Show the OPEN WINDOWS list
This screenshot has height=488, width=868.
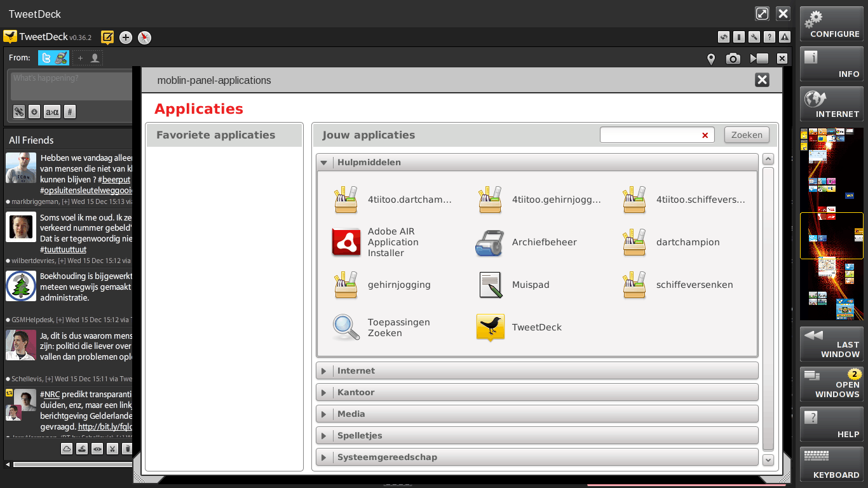click(832, 384)
